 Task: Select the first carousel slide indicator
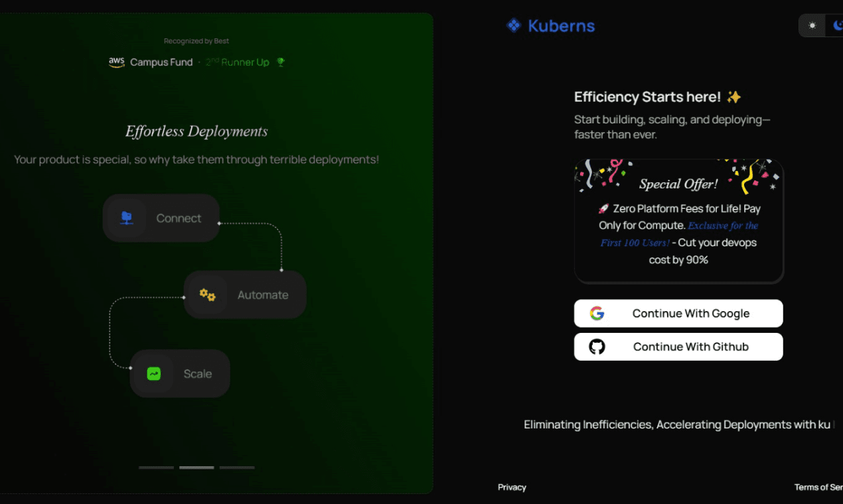156,467
